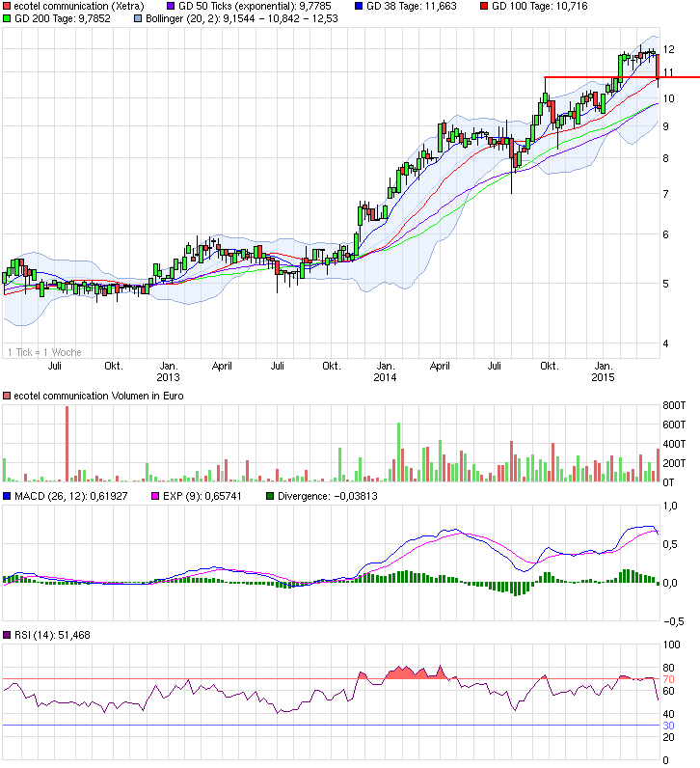The image size is (700, 768).
Task: Click 'EXP (9): 0,65741' label
Action: [202, 496]
